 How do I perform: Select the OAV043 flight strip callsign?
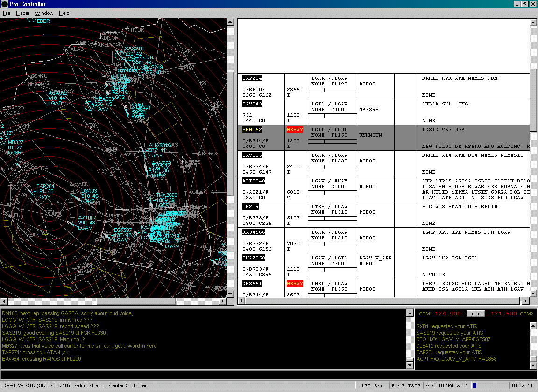(x=252, y=104)
